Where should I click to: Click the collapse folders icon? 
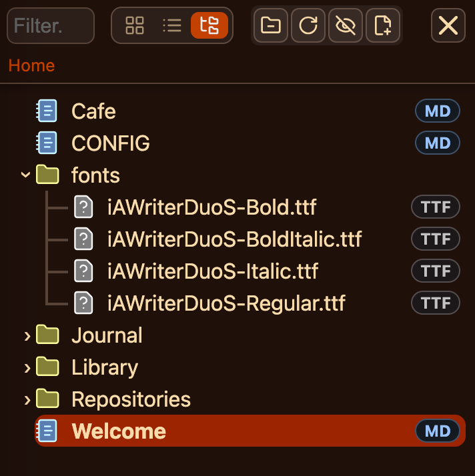tap(270, 26)
